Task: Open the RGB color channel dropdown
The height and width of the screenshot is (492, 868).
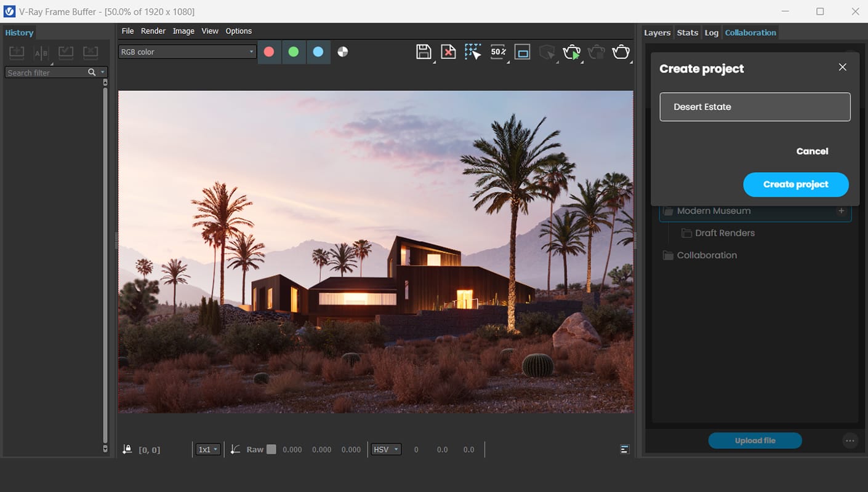Action: click(x=187, y=52)
